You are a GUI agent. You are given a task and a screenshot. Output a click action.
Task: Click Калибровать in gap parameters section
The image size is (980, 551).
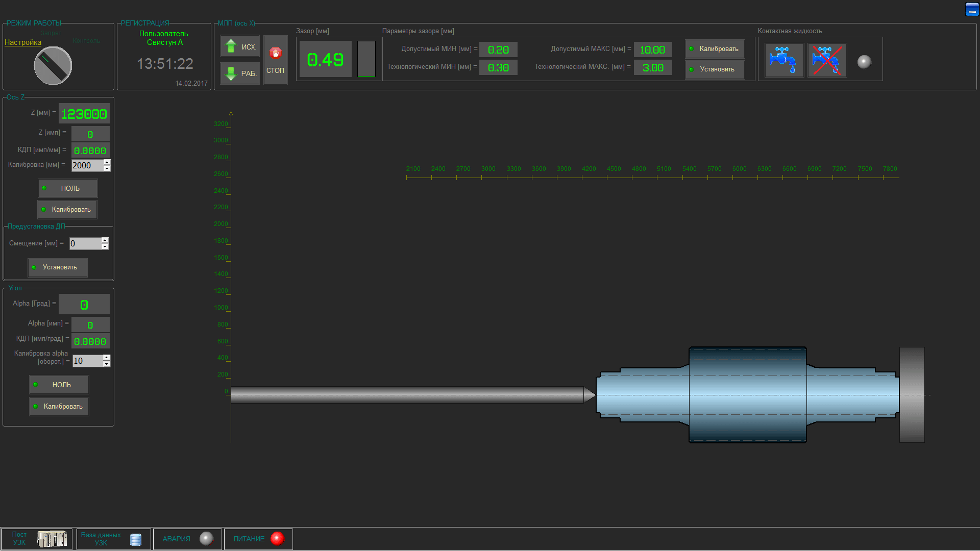(716, 48)
